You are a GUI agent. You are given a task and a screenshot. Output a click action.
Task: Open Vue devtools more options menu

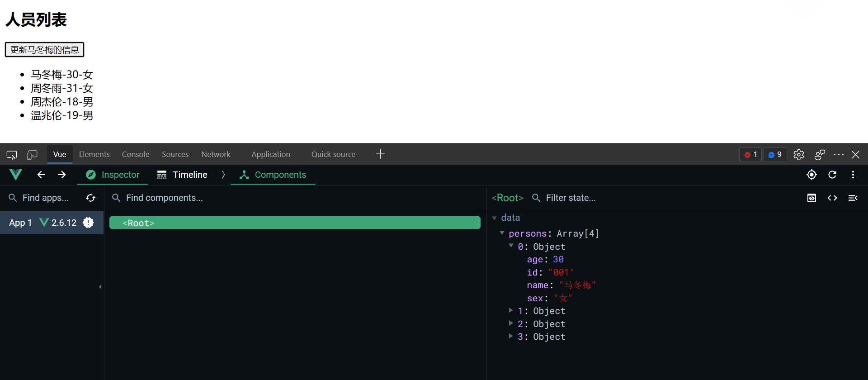pyautogui.click(x=853, y=175)
